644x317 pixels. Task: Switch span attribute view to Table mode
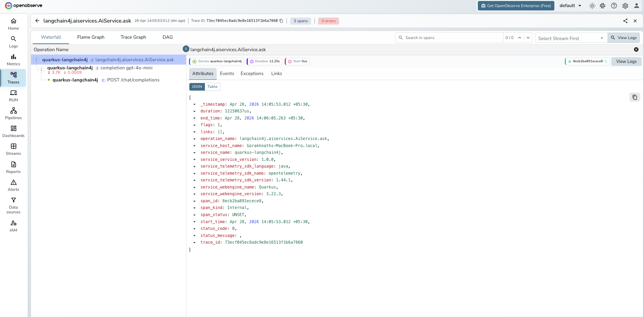[212, 86]
